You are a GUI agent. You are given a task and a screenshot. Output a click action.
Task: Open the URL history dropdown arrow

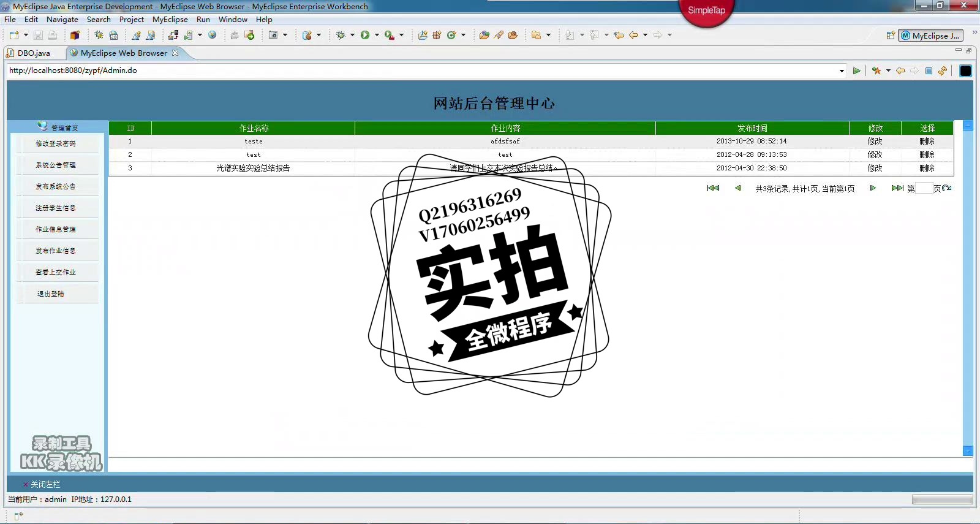click(842, 70)
